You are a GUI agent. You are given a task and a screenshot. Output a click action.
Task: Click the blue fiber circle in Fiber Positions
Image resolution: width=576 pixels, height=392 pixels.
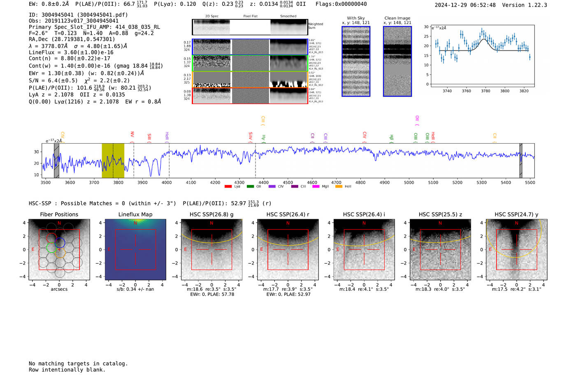pos(60,243)
